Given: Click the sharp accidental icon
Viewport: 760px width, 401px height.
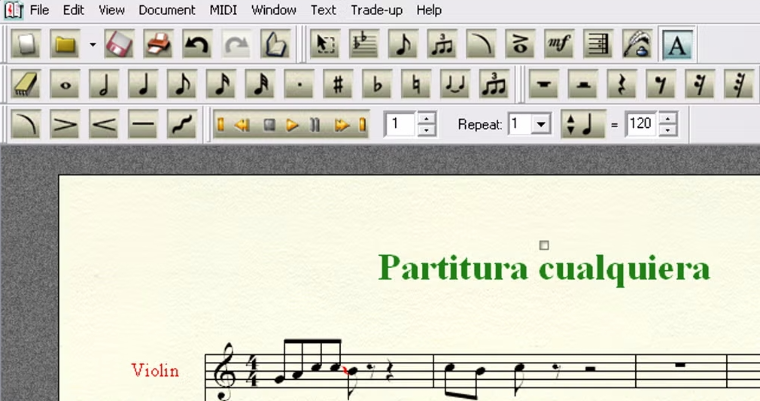Looking at the screenshot, I should [x=337, y=85].
